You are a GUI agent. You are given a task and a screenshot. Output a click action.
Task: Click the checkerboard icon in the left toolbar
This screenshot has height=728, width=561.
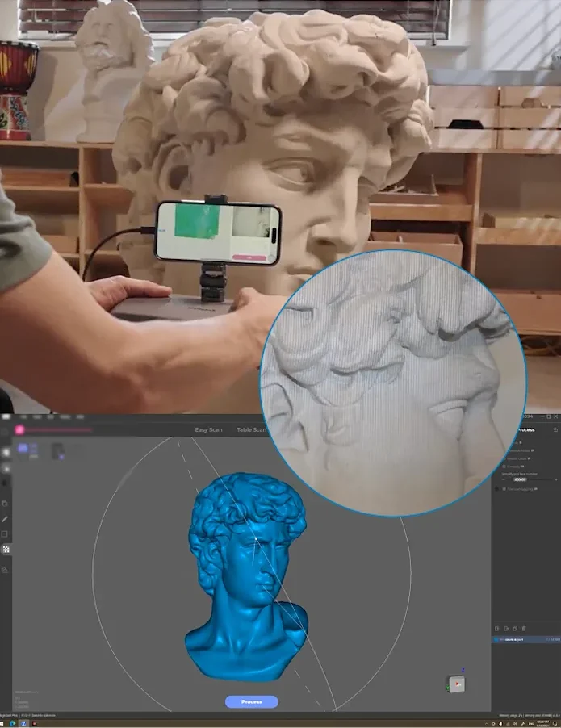tap(6, 550)
